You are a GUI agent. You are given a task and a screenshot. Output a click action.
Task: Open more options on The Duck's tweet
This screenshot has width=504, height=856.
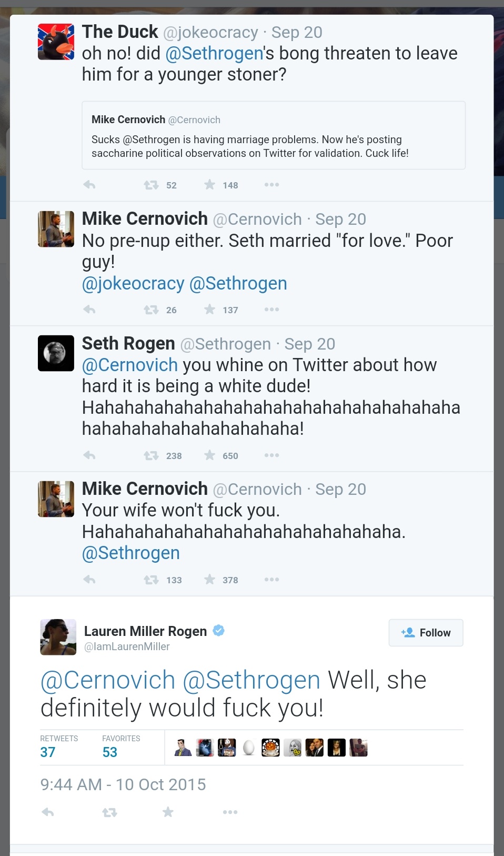pyautogui.click(x=271, y=185)
